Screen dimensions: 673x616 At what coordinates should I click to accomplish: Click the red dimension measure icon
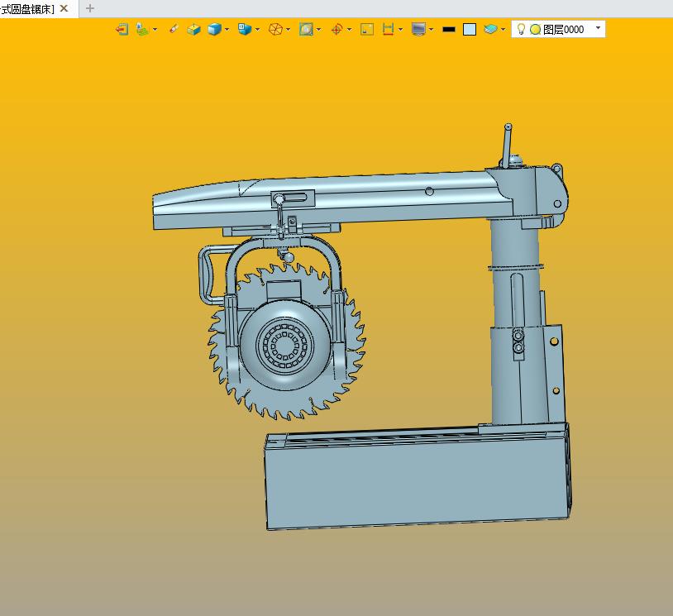click(388, 29)
